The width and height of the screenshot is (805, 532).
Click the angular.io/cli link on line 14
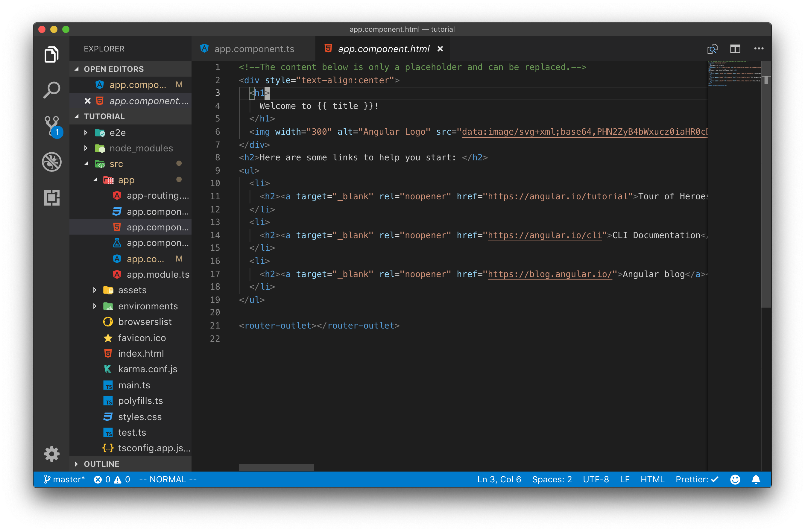(545, 235)
